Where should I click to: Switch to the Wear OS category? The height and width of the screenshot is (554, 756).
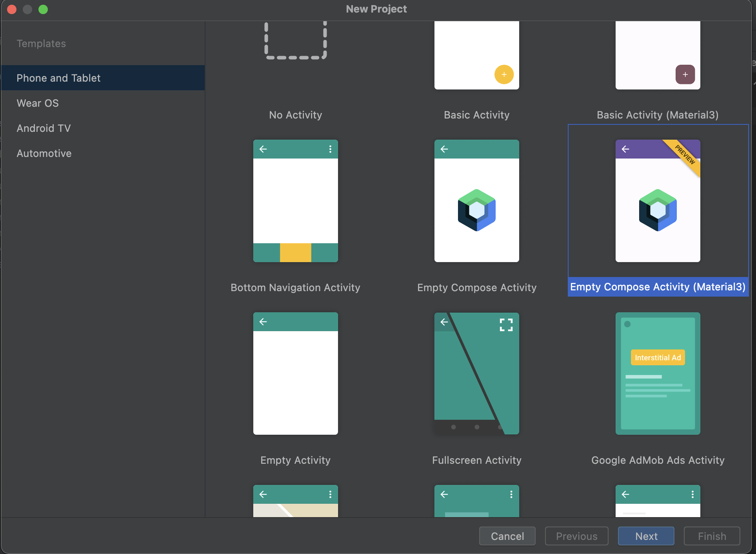click(x=37, y=103)
